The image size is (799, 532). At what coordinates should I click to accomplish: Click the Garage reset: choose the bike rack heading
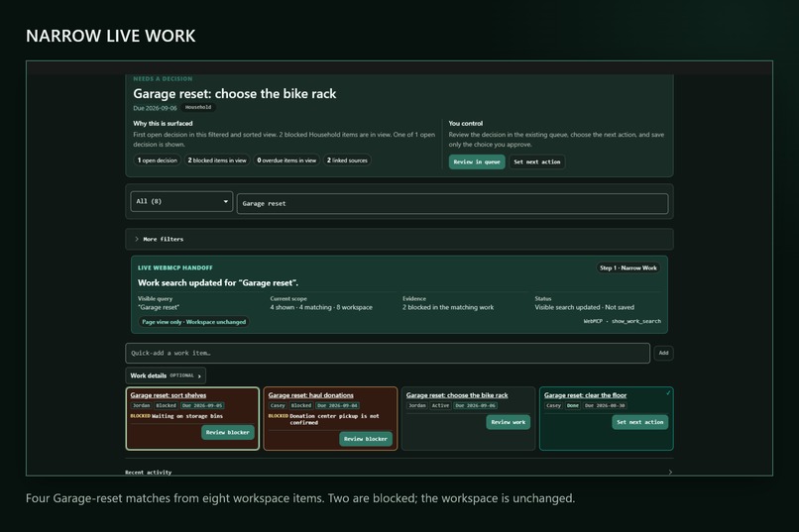(x=234, y=94)
